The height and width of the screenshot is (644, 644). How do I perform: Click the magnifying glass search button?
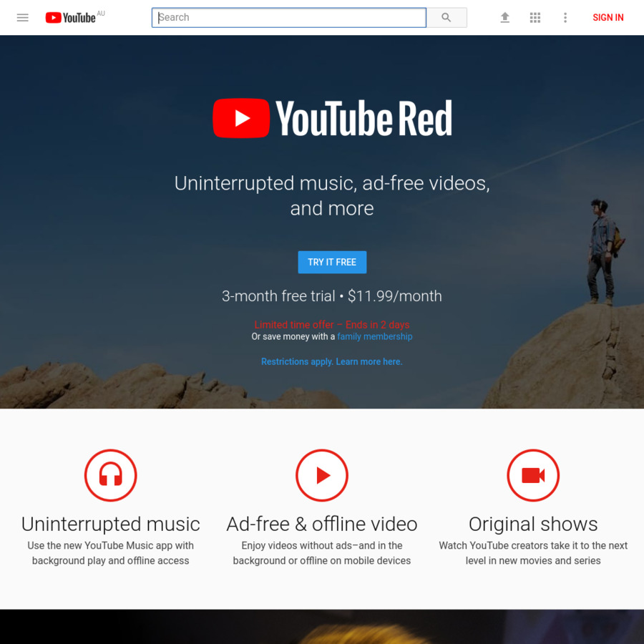447,18
